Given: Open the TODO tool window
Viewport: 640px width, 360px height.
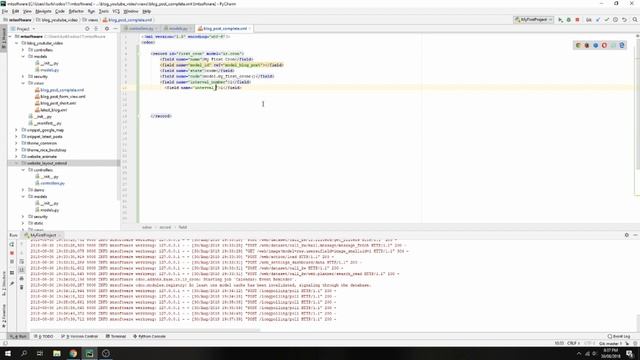Looking at the screenshot, I should tap(44, 336).
